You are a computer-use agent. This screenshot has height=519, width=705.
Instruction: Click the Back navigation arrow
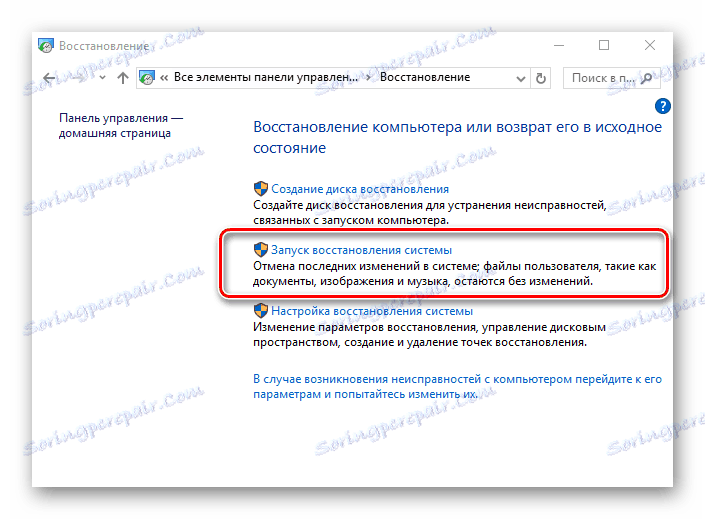pos(49,78)
